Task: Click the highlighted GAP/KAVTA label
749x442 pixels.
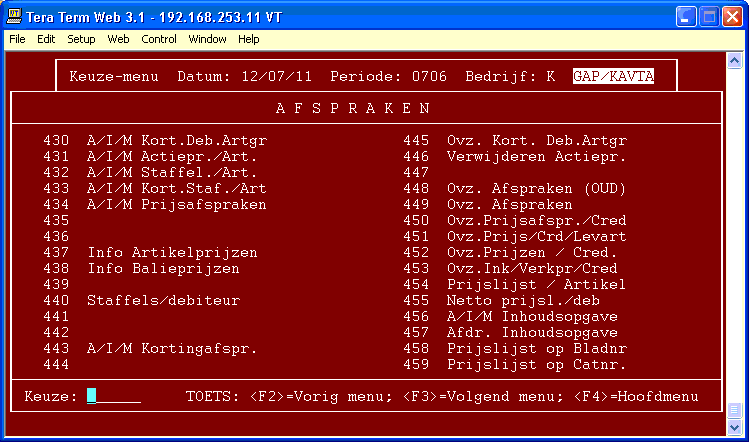Action: click(613, 76)
